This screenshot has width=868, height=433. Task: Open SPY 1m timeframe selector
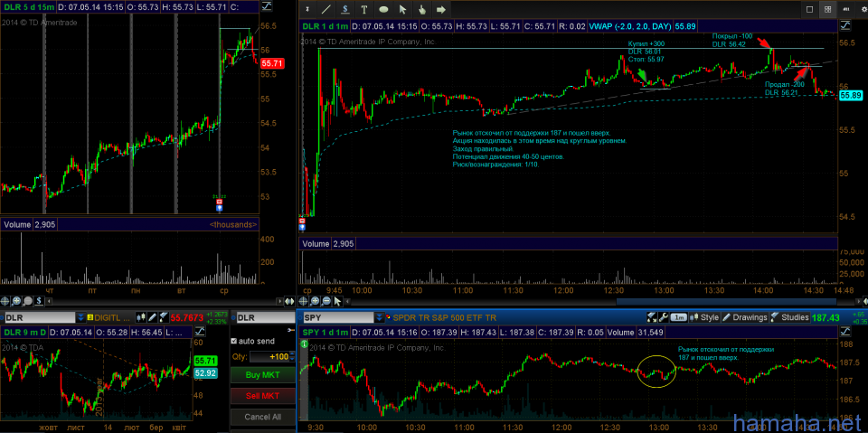pos(678,317)
